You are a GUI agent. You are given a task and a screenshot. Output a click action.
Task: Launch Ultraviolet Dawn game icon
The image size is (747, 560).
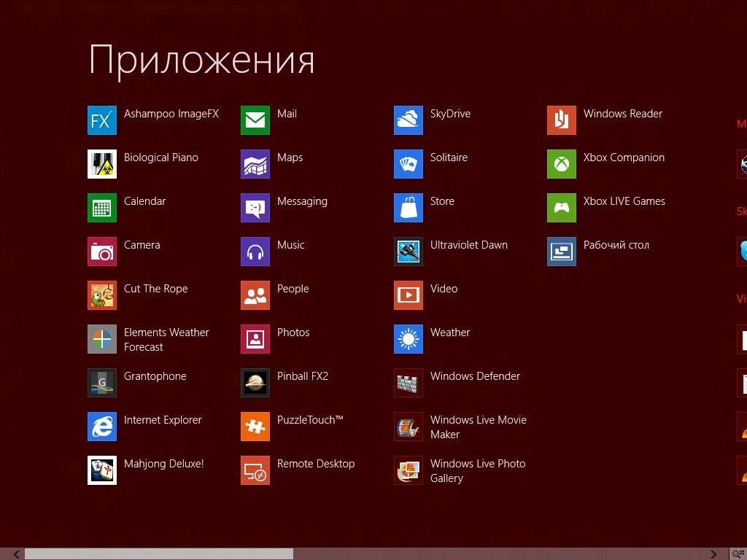point(409,252)
